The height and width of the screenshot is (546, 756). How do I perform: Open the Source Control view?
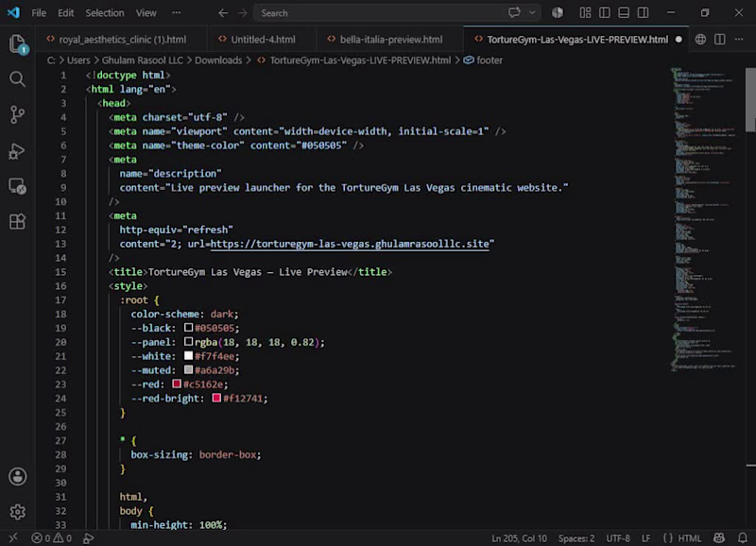pos(17,114)
